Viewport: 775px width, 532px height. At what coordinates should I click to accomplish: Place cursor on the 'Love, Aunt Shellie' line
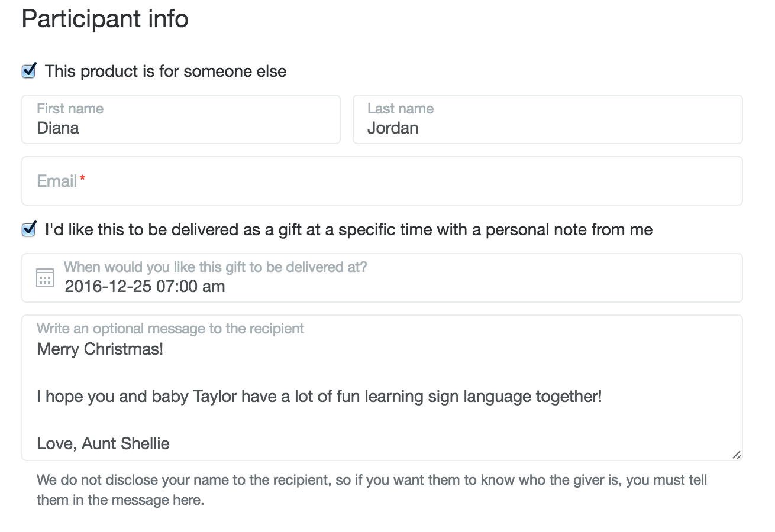(104, 443)
